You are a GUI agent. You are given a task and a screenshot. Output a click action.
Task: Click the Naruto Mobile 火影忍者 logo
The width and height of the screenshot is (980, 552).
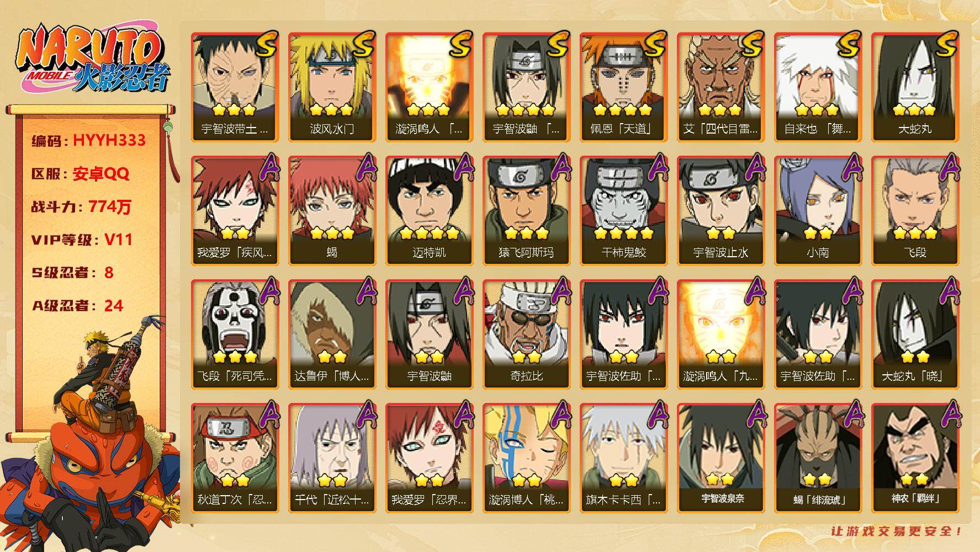pyautogui.click(x=91, y=59)
